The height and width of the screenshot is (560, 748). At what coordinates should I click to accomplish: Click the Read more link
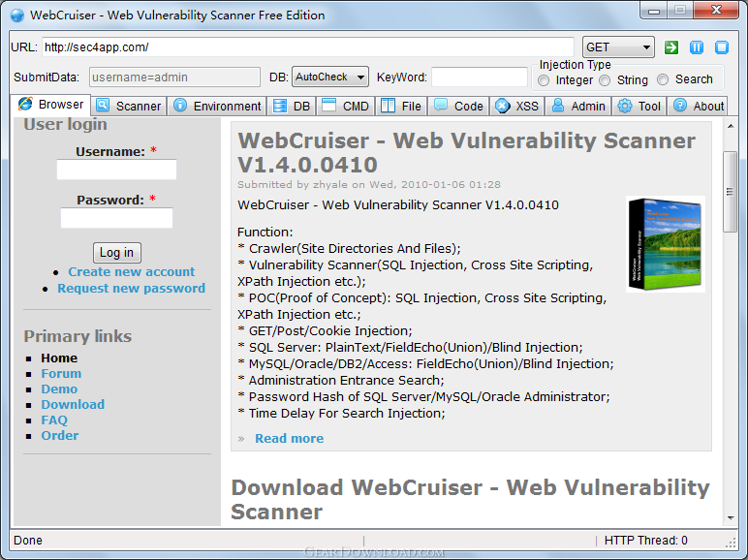(x=289, y=438)
